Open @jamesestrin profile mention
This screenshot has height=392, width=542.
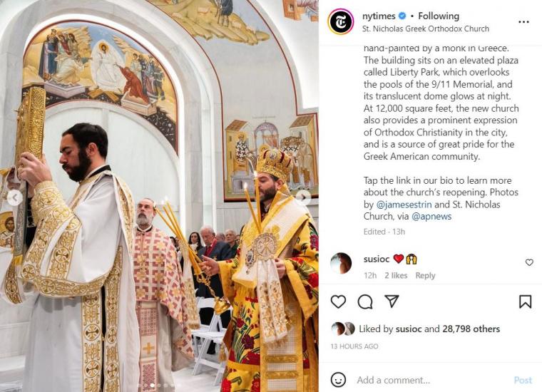[404, 205]
